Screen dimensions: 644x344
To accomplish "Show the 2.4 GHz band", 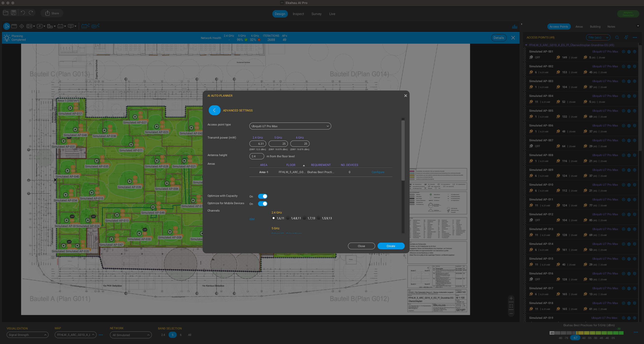I will (x=163, y=335).
